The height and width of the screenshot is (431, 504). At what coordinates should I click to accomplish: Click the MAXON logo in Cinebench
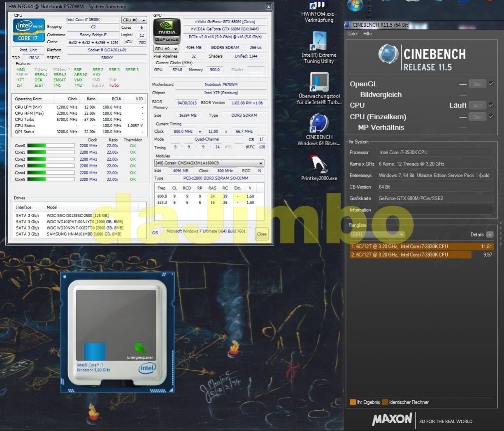pyautogui.click(x=392, y=419)
